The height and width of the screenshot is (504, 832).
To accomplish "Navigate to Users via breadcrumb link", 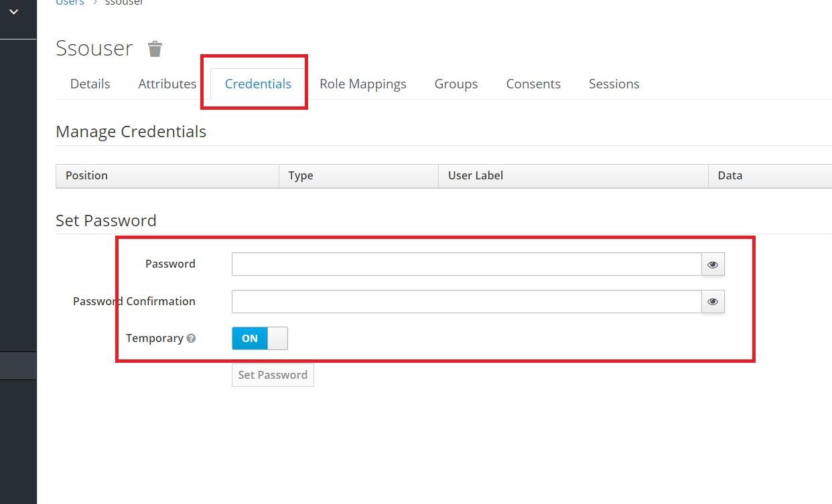I will (70, 3).
